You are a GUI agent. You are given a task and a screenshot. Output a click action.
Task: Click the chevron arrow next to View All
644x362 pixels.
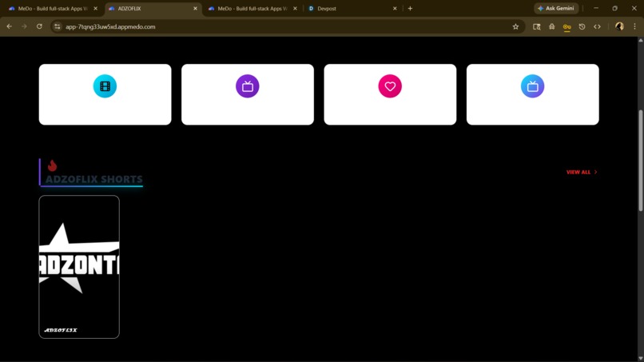point(595,172)
